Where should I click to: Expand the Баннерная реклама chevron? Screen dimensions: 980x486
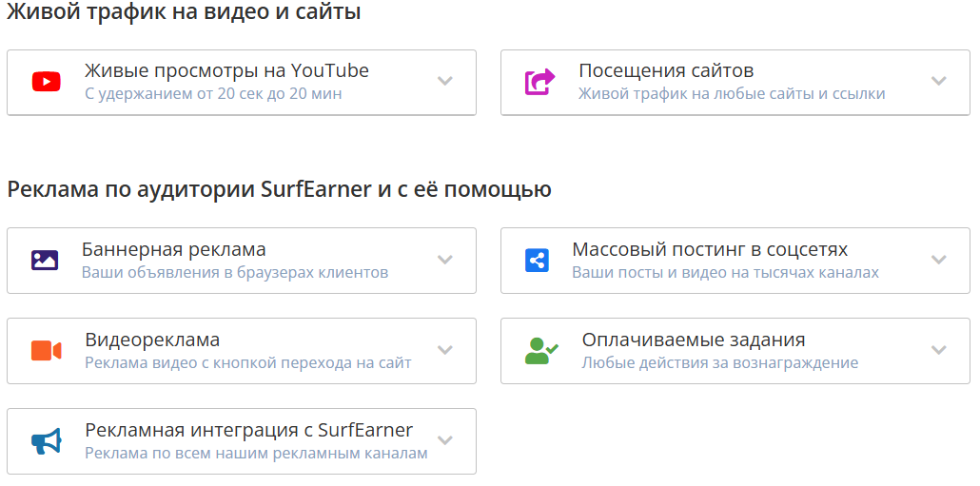coord(444,260)
